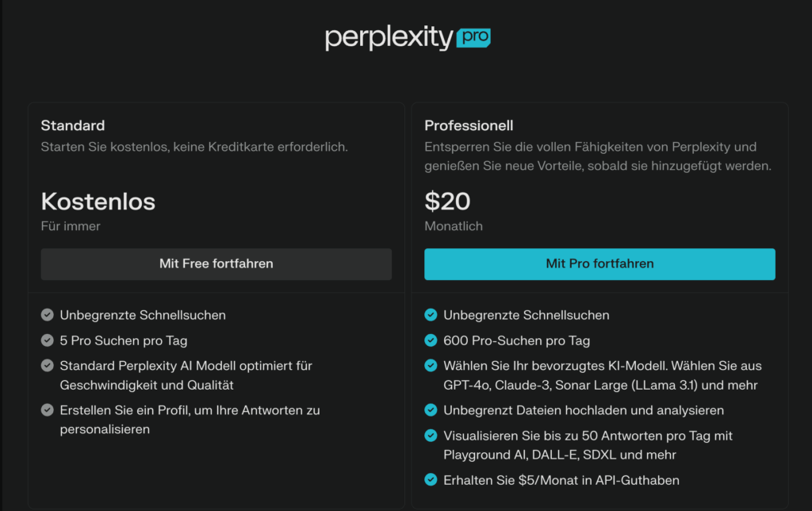Click the Standard plan heading
This screenshot has height=511, width=812.
click(73, 125)
